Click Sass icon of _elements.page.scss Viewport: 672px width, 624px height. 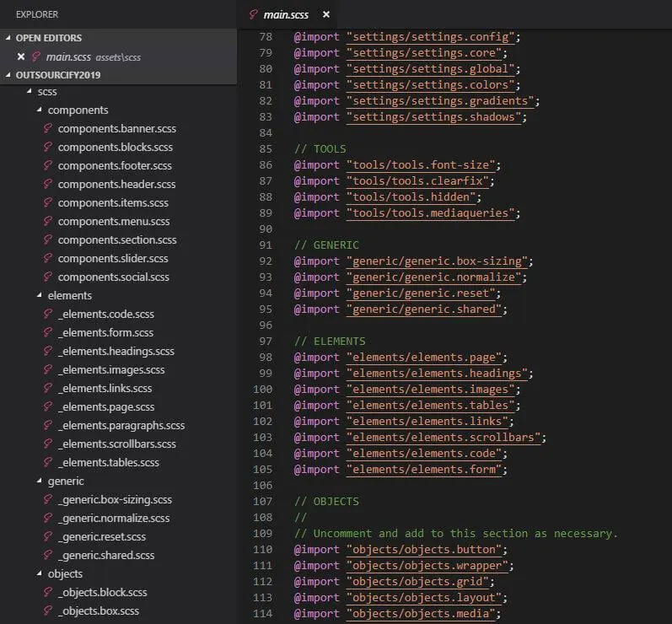48,406
